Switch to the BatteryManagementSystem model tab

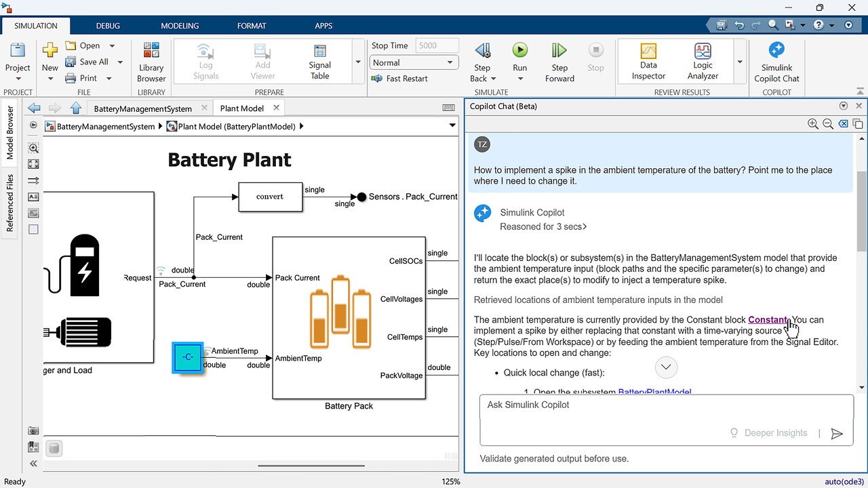click(x=143, y=108)
